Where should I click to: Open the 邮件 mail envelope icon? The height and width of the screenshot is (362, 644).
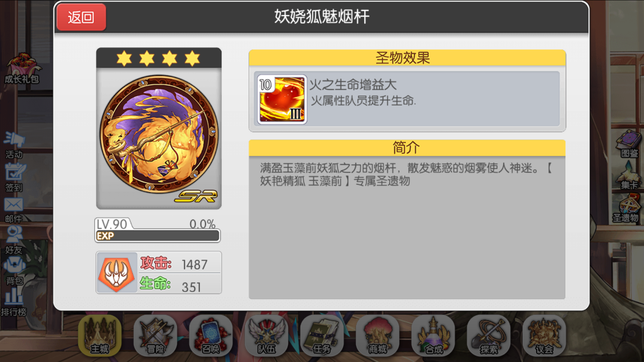[x=14, y=210]
